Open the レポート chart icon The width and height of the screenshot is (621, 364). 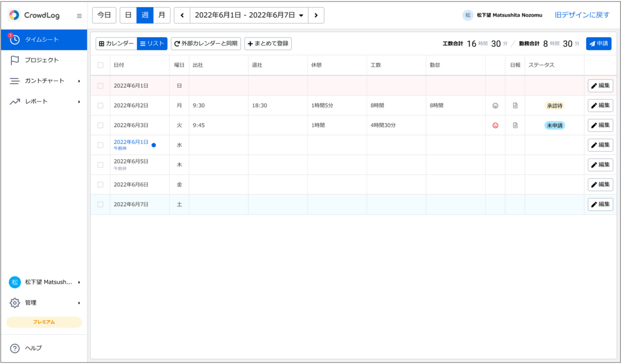(15, 101)
